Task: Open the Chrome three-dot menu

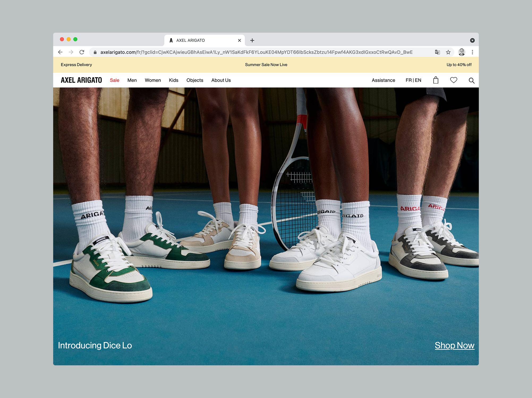Action: coord(472,52)
